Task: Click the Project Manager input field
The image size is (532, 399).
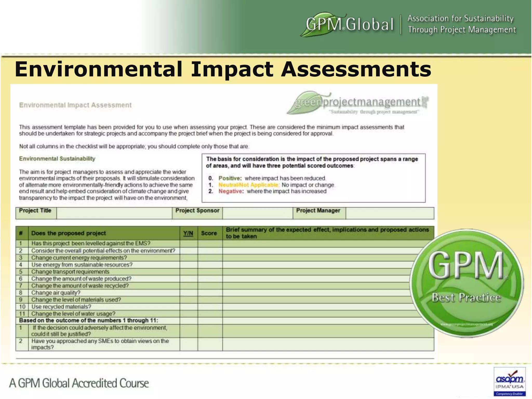Action: coord(390,213)
